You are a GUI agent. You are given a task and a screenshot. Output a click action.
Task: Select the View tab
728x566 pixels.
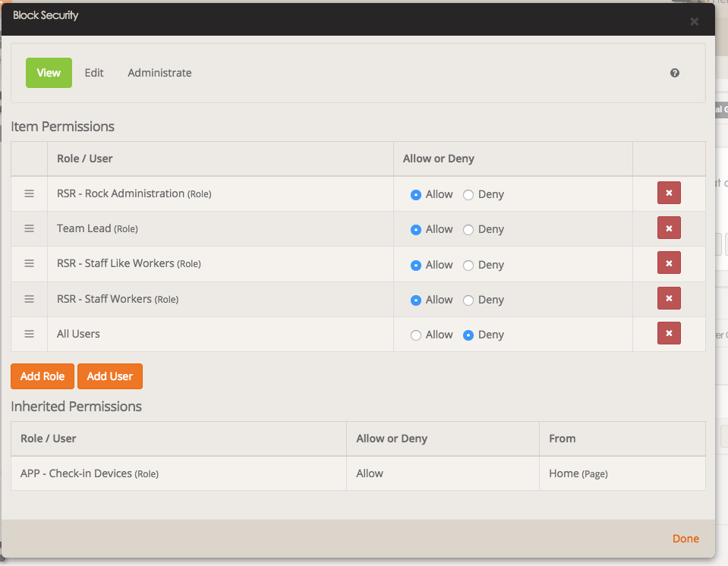[x=49, y=73]
